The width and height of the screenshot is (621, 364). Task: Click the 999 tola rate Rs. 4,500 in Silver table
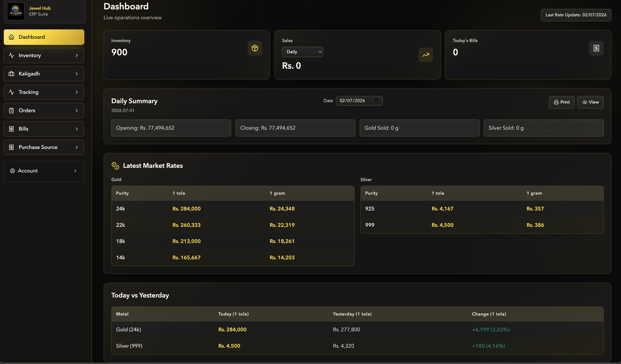click(x=442, y=225)
